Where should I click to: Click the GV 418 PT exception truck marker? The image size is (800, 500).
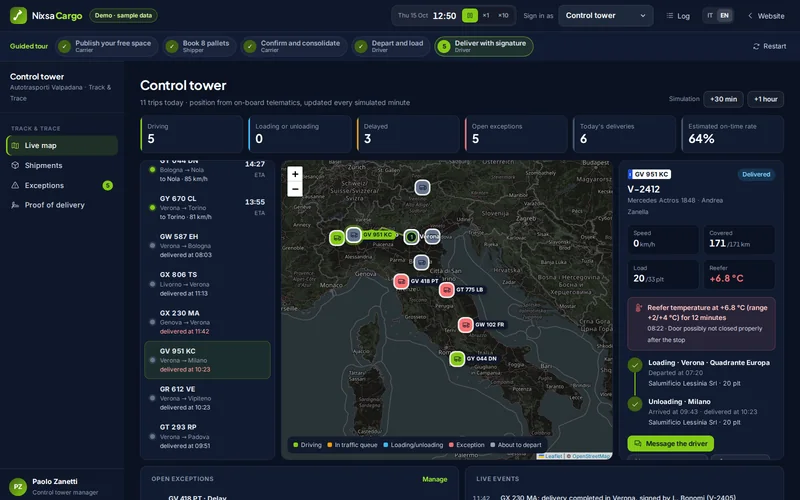(402, 281)
